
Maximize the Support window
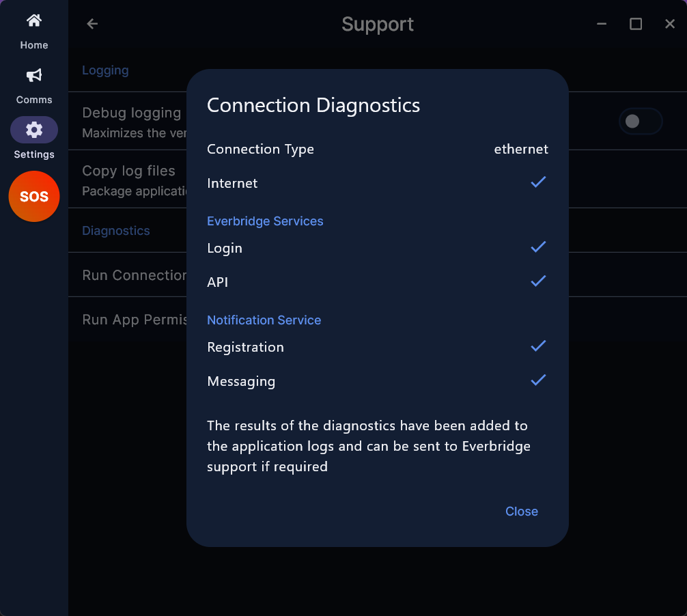click(x=635, y=24)
